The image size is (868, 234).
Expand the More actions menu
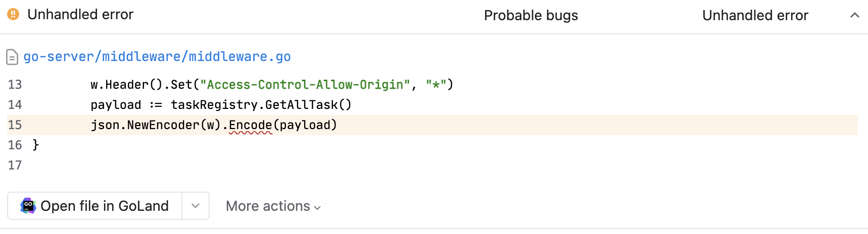tap(273, 206)
